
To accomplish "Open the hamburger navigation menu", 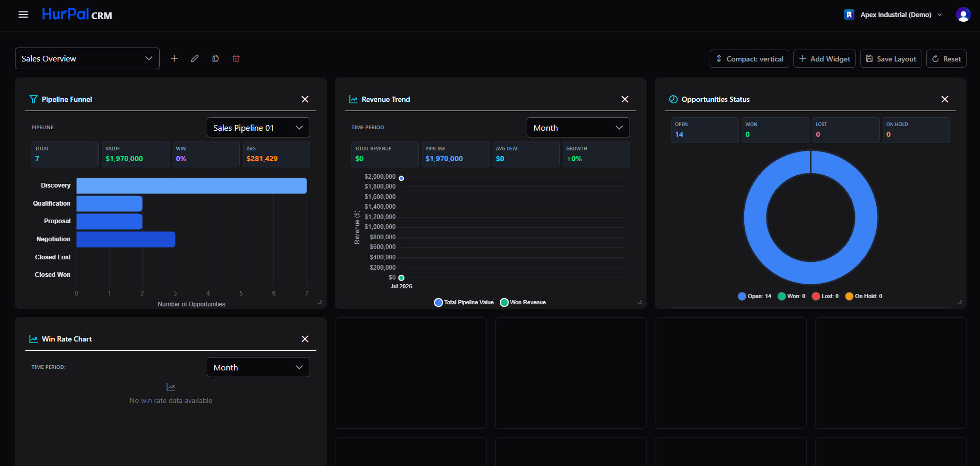I will pos(23,14).
